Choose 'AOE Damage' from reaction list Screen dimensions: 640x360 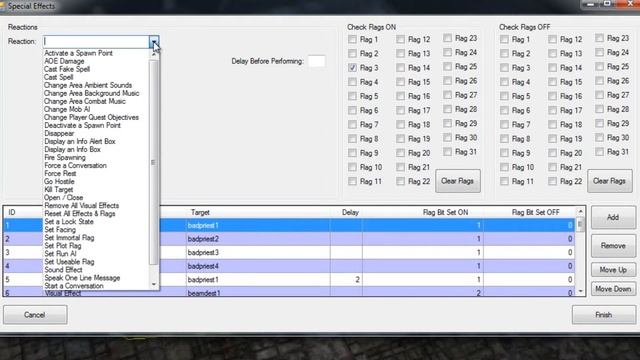(x=64, y=61)
